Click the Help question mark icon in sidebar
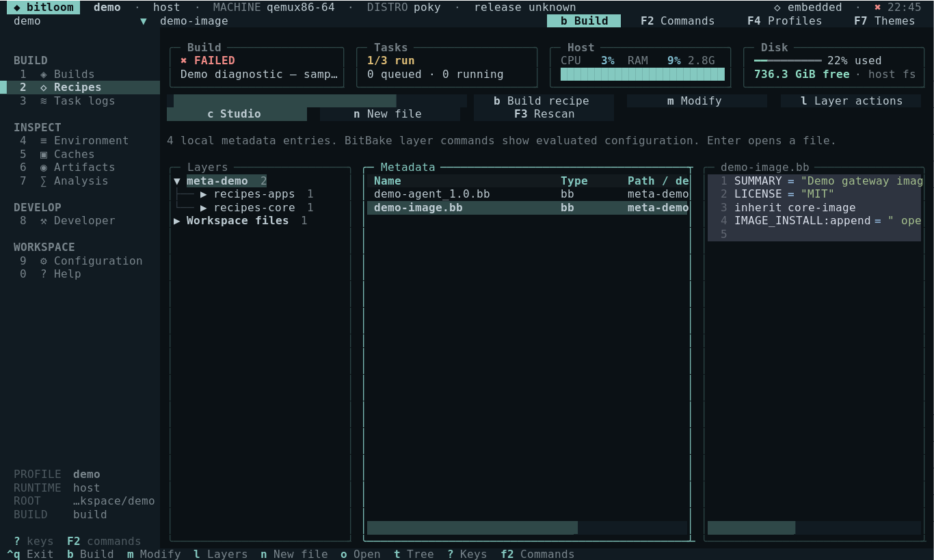This screenshot has height=560, width=934. (44, 274)
